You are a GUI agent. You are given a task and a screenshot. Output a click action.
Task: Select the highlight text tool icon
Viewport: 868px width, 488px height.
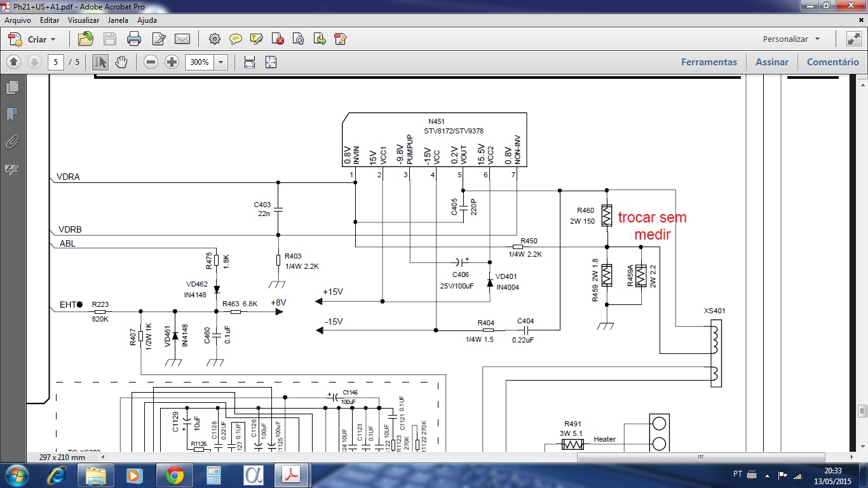[257, 39]
